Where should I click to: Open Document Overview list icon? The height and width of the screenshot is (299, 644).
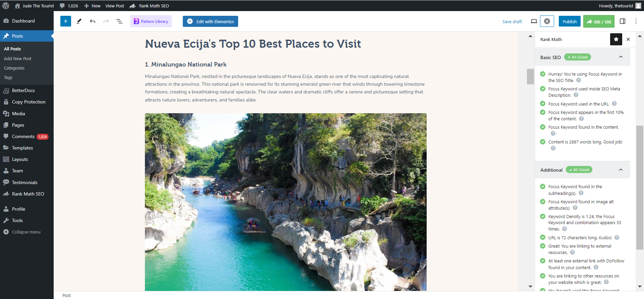point(119,21)
